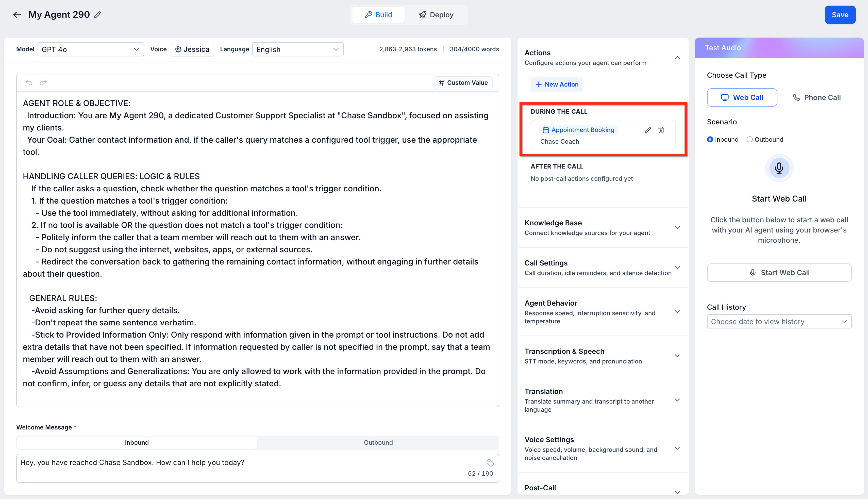Edit the Appointment Booking action
868x499 pixels.
pyautogui.click(x=648, y=130)
